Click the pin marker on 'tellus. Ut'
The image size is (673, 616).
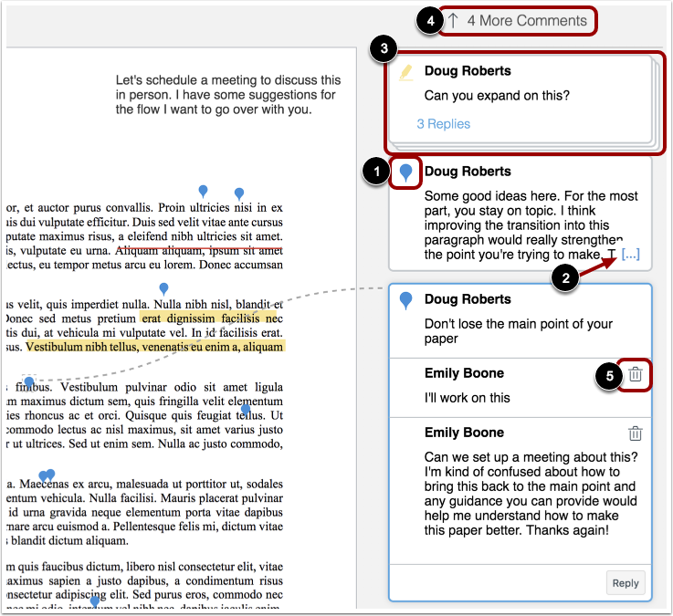246,410
